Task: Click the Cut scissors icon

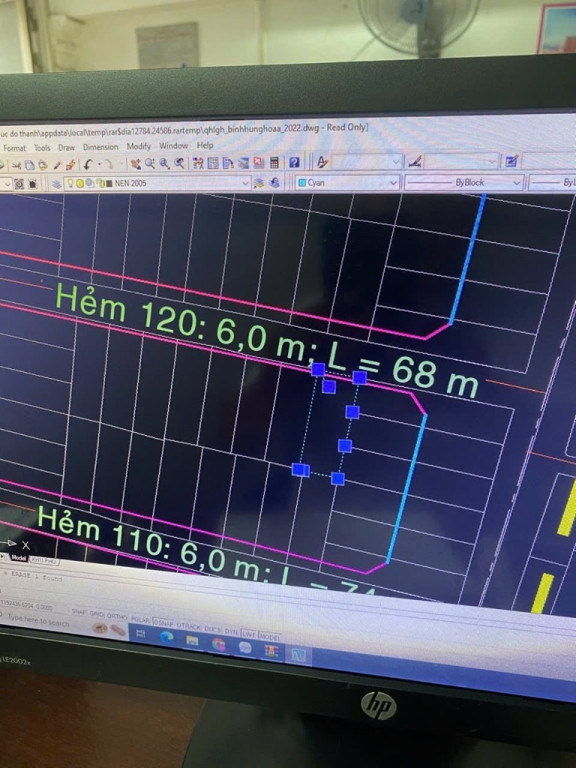Action: (16, 165)
